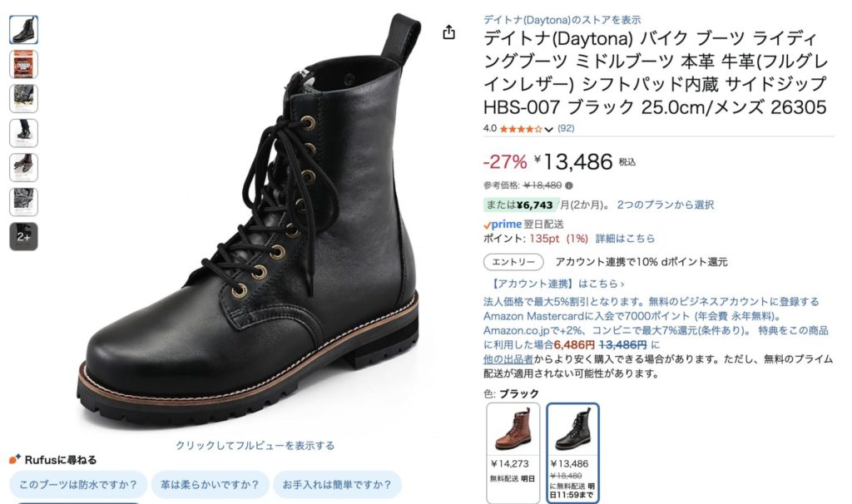
Task: Visit the Daytona store link
Action: point(562,20)
